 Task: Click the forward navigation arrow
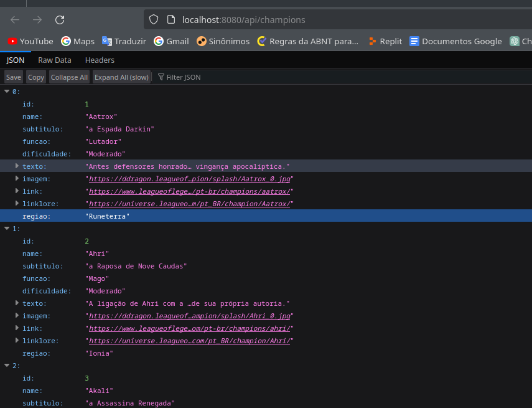(x=37, y=19)
